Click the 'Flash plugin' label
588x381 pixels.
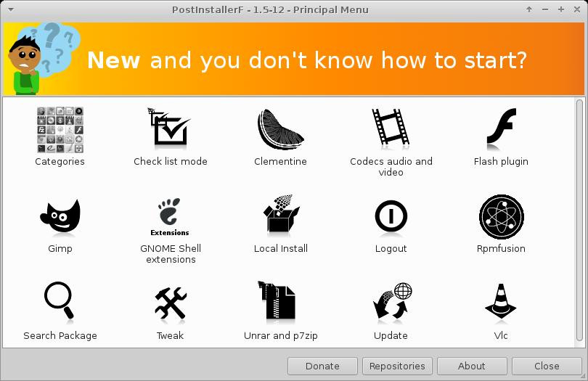tap(501, 162)
